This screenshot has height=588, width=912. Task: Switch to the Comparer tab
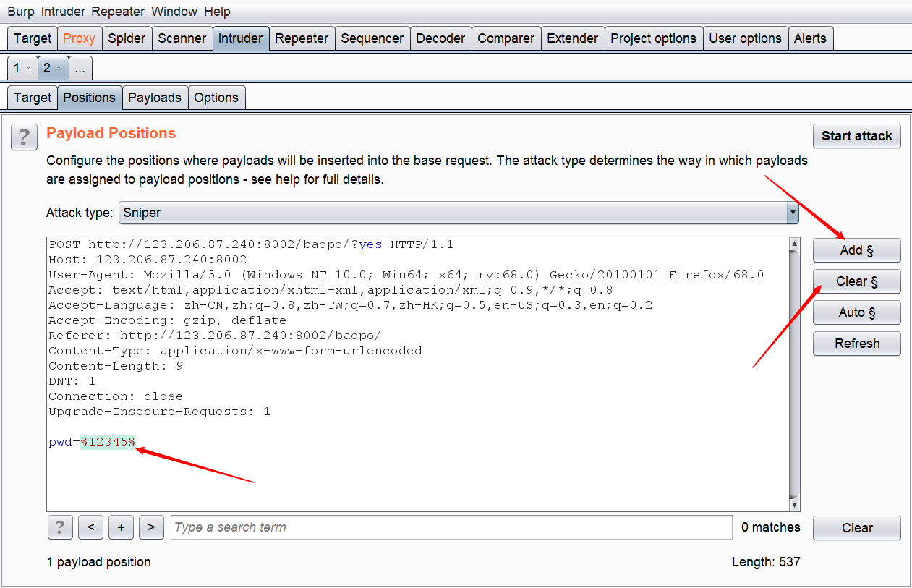click(506, 38)
